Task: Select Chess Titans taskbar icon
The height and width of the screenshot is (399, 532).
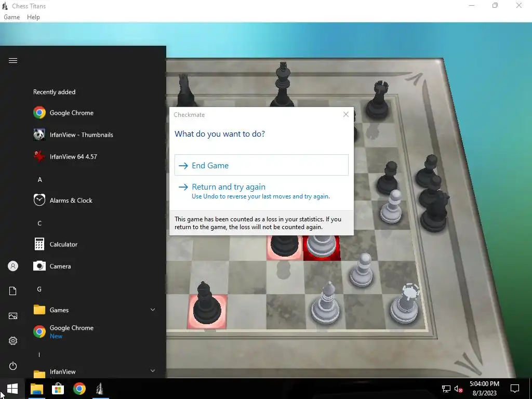Action: 100,389
